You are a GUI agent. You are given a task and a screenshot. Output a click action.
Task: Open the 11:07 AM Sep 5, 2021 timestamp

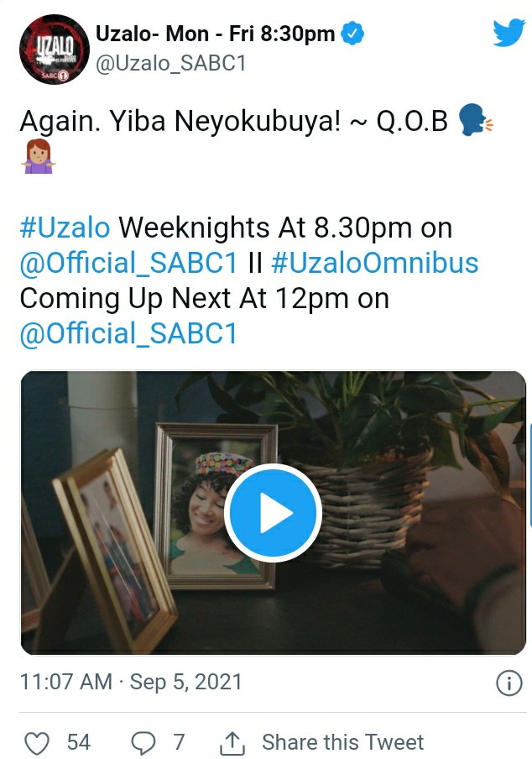point(131,682)
